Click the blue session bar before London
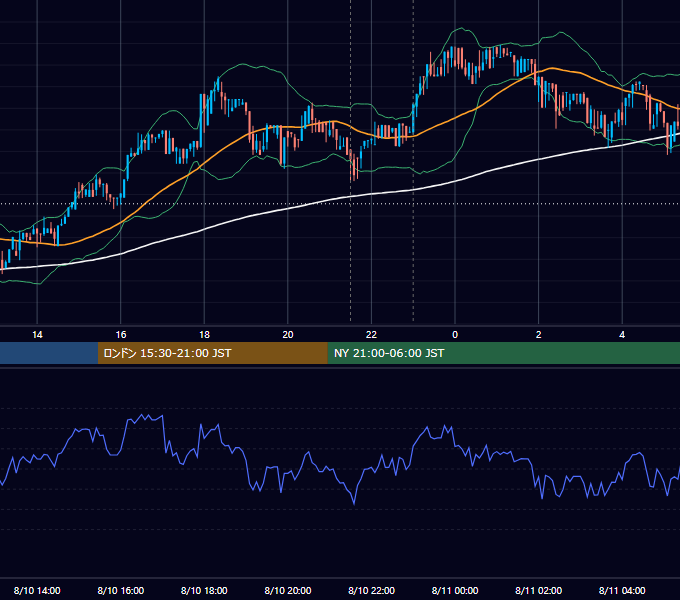The width and height of the screenshot is (680, 600). pos(49,353)
